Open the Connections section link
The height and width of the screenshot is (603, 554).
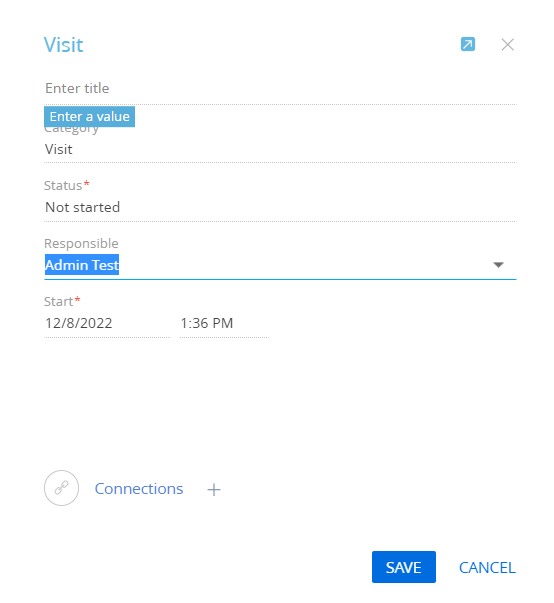coord(139,489)
